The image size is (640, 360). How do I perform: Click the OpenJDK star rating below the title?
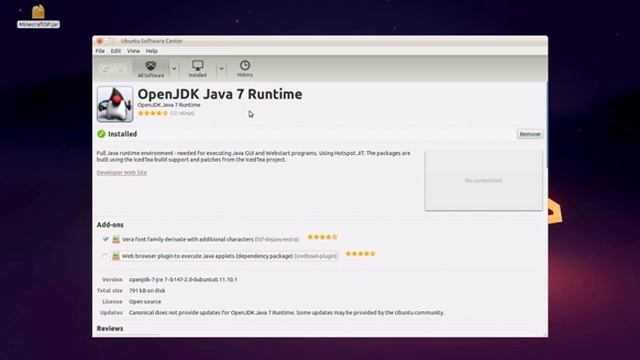coord(153,113)
